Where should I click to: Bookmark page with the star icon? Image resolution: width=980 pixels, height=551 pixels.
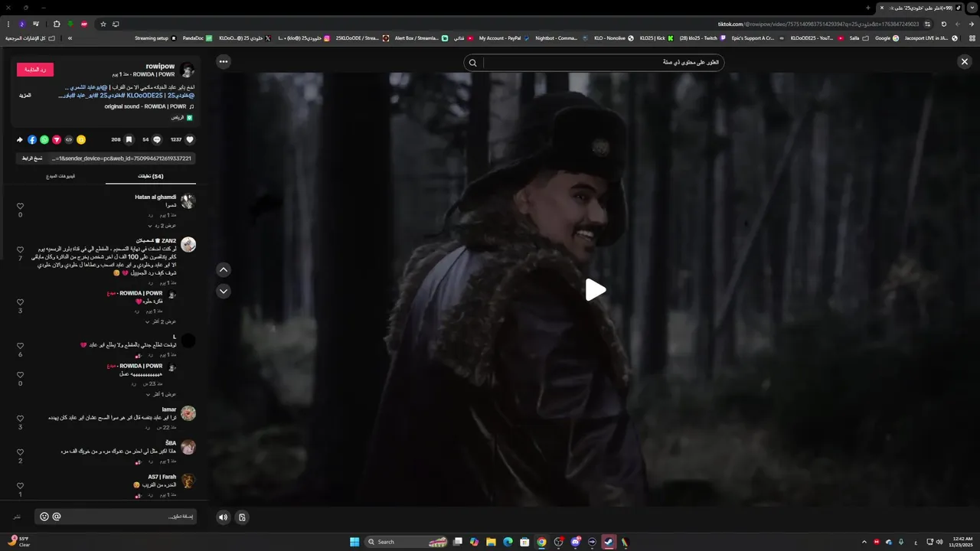click(103, 24)
